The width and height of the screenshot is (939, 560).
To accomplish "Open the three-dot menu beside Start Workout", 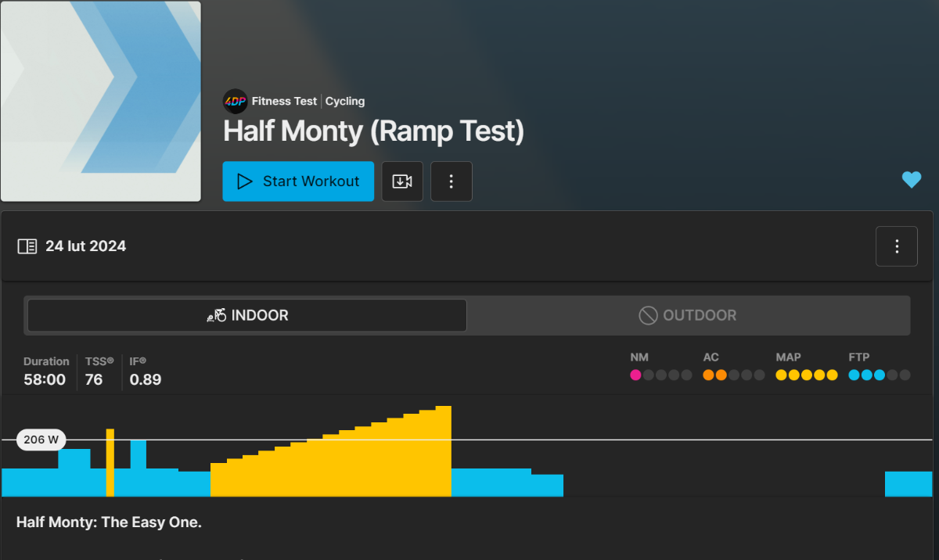I will [x=452, y=181].
